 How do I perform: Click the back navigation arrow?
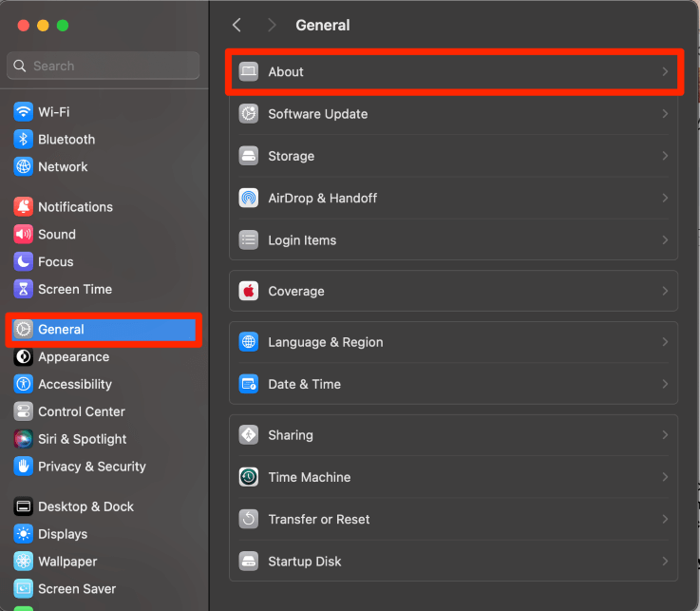coord(237,26)
